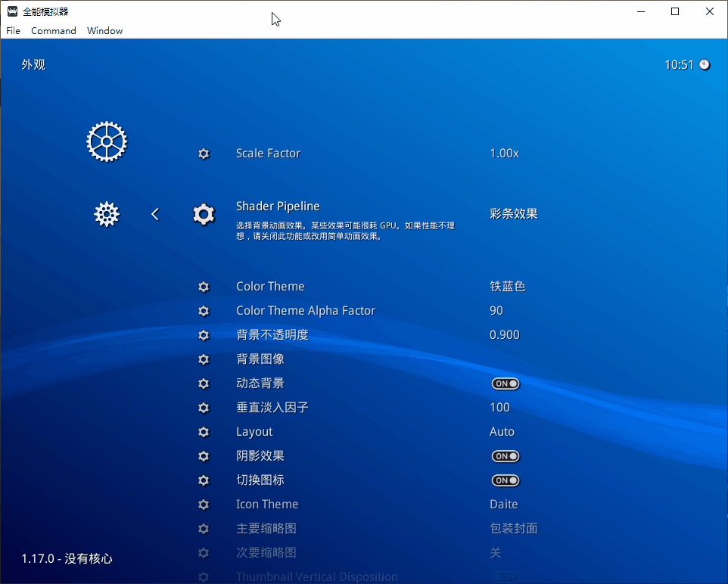The height and width of the screenshot is (584, 728).
Task: Select the 垂直淡入因子 setting label
Action: (272, 408)
